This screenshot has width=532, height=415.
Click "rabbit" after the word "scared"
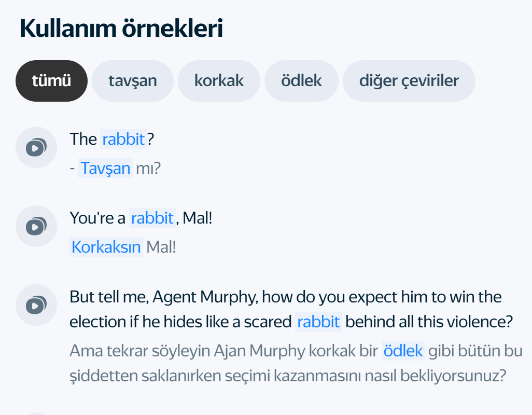[318, 322]
